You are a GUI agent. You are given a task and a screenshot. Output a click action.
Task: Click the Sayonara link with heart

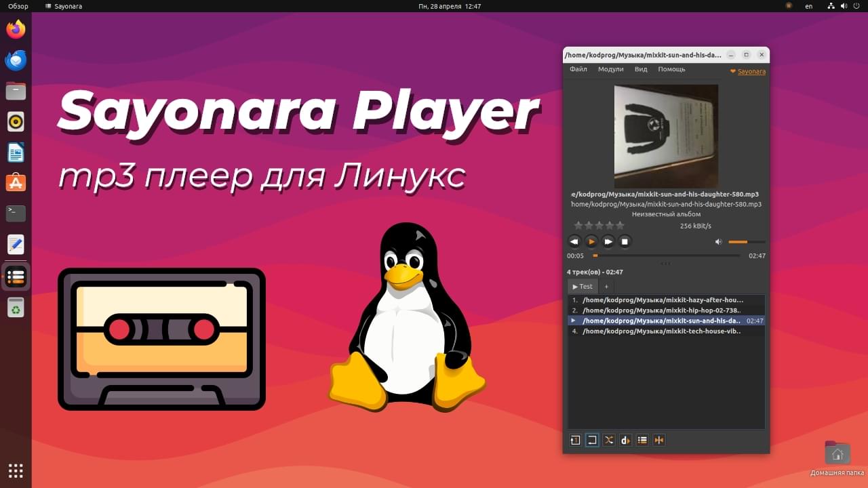[748, 71]
